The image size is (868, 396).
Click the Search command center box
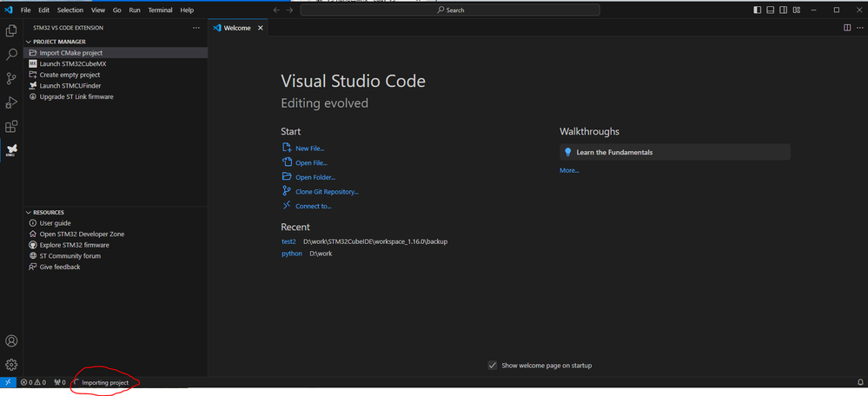[x=450, y=10]
